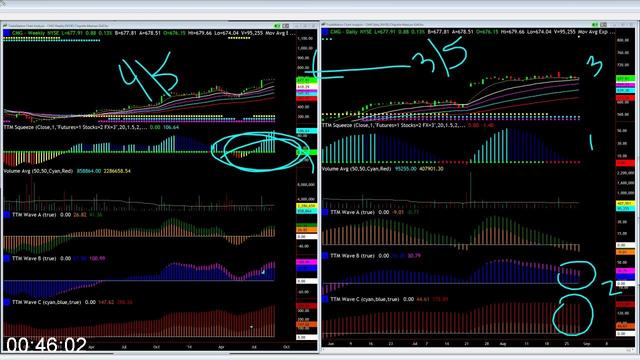Click B=677.81 bid value in weekly header
The image size is (640, 360).
click(125, 33)
